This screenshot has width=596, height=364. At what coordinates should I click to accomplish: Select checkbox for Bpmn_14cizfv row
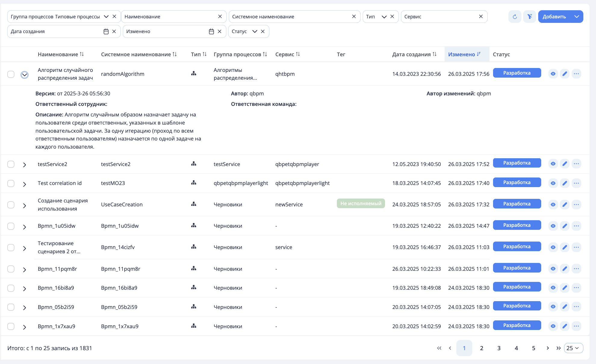[11, 247]
